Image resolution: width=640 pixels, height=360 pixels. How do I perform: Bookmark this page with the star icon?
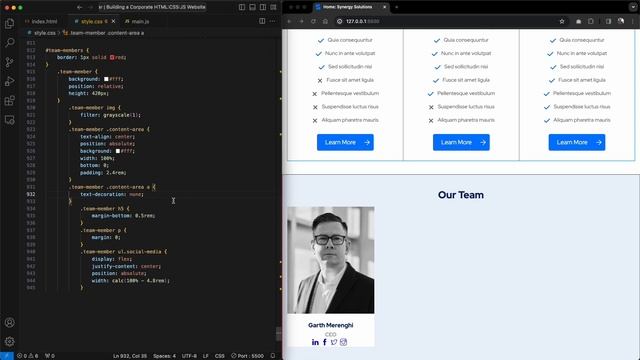point(562,21)
